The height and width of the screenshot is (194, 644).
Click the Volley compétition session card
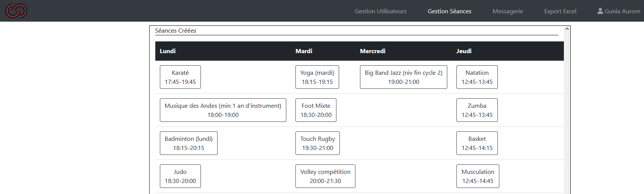coord(325,176)
